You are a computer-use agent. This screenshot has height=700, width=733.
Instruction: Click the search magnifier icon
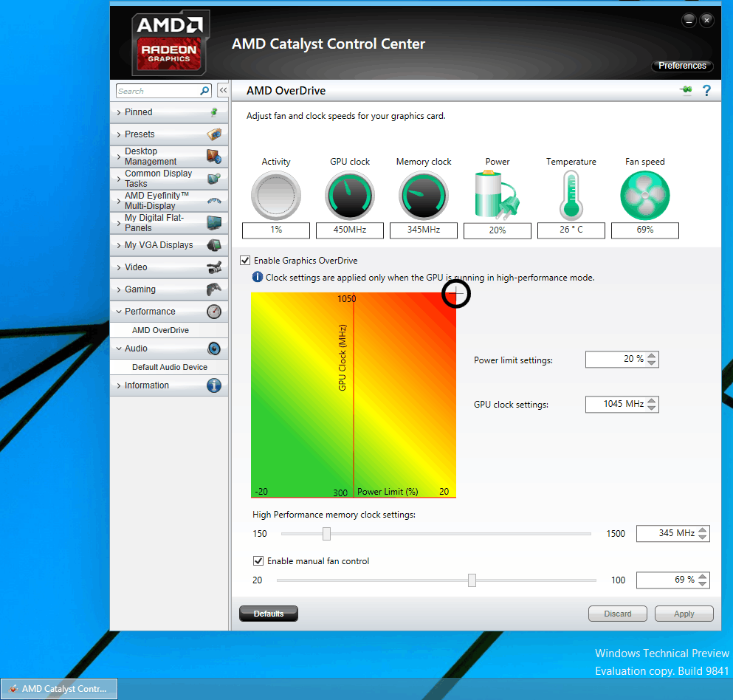click(204, 91)
